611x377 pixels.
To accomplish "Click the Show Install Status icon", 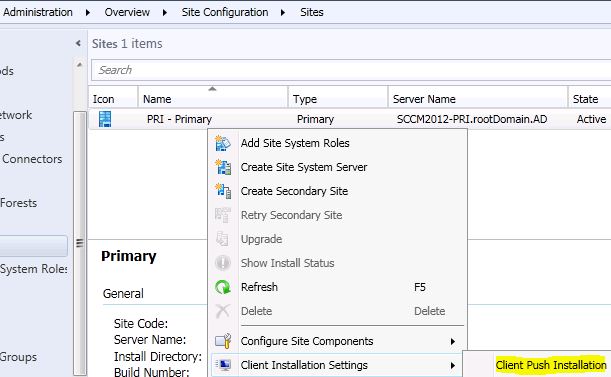I will click(x=223, y=263).
